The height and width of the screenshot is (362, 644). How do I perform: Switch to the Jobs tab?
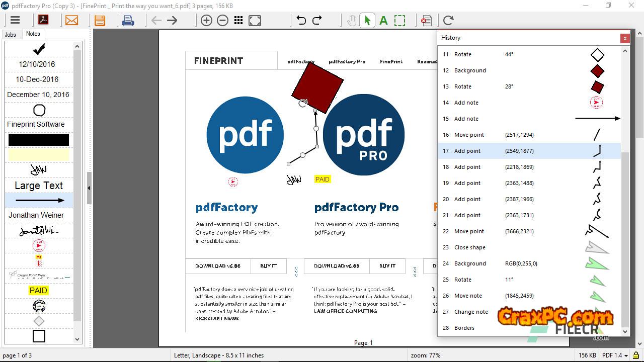tap(11, 35)
